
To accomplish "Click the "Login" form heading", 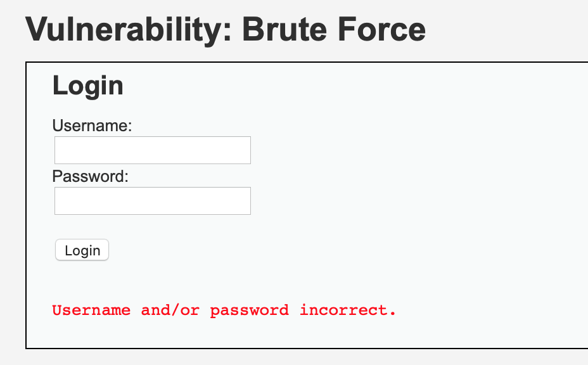I will pos(87,86).
